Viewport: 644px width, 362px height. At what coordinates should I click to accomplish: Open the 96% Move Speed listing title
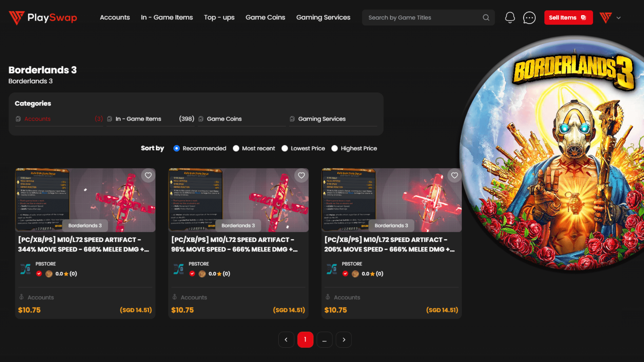235,244
